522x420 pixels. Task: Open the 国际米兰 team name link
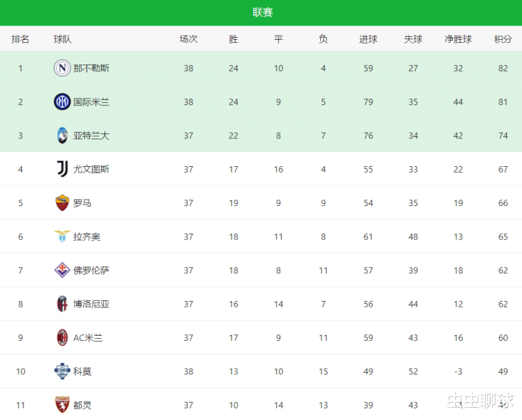[x=91, y=102]
